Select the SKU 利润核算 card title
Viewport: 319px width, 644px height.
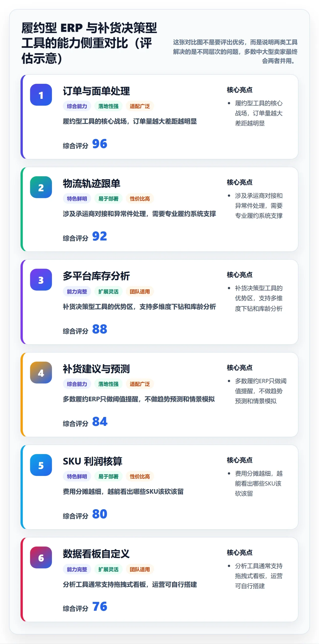(92, 461)
